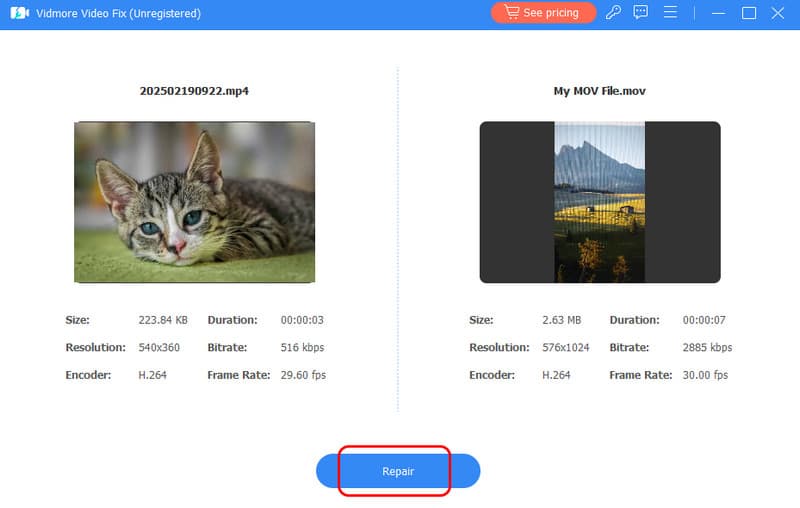
Task: Click the Repair button
Action: [x=398, y=471]
